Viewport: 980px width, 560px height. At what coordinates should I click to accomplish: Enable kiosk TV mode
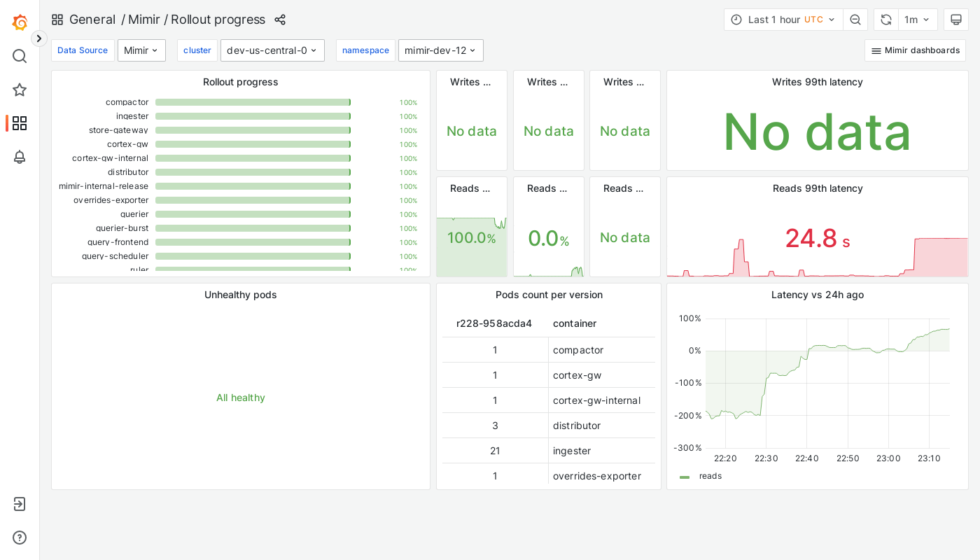pyautogui.click(x=956, y=20)
